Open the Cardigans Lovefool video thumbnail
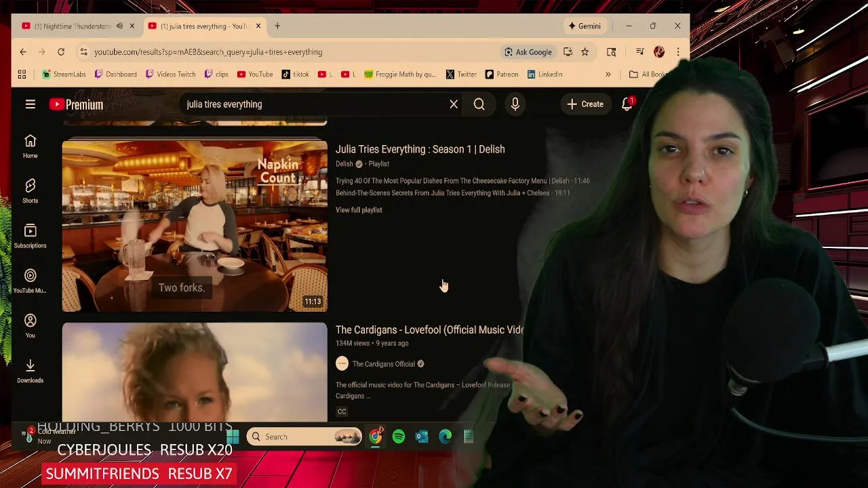Image resolution: width=868 pixels, height=488 pixels. point(195,371)
